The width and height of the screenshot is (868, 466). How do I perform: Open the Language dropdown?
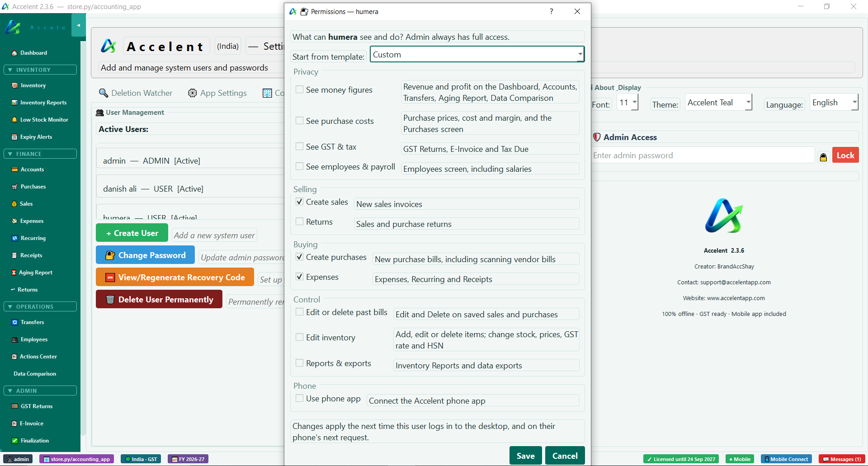(x=834, y=103)
